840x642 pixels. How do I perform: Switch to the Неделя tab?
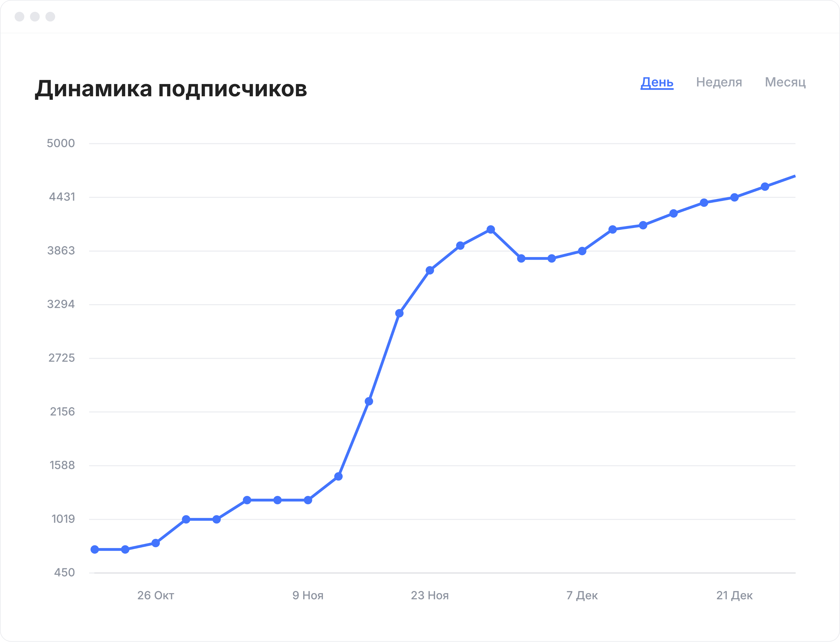719,82
